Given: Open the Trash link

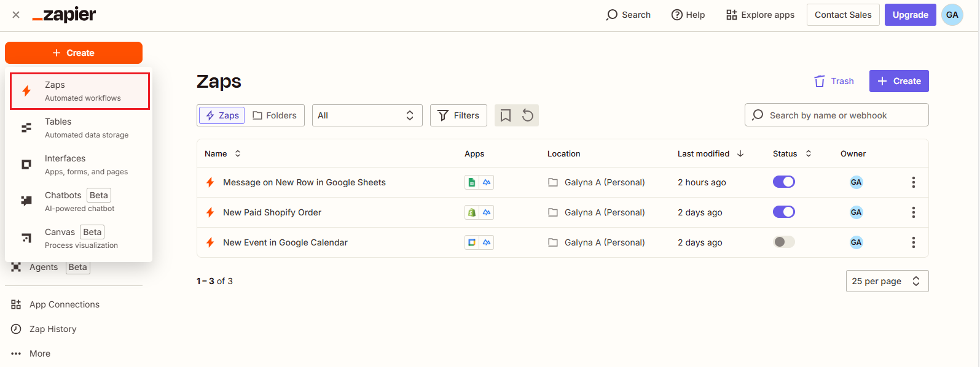Looking at the screenshot, I should tap(834, 81).
